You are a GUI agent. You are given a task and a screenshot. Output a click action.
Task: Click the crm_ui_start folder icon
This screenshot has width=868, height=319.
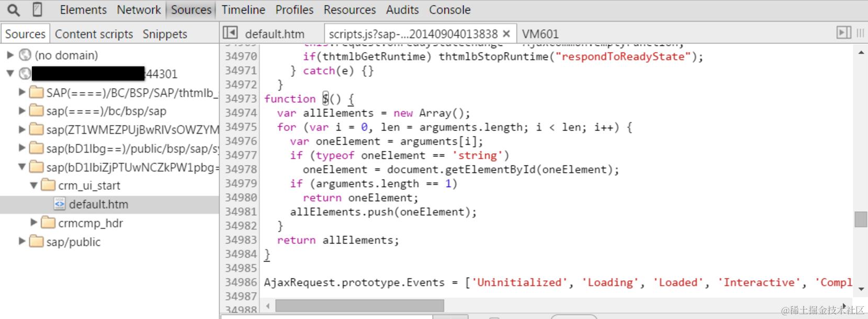[x=48, y=185]
